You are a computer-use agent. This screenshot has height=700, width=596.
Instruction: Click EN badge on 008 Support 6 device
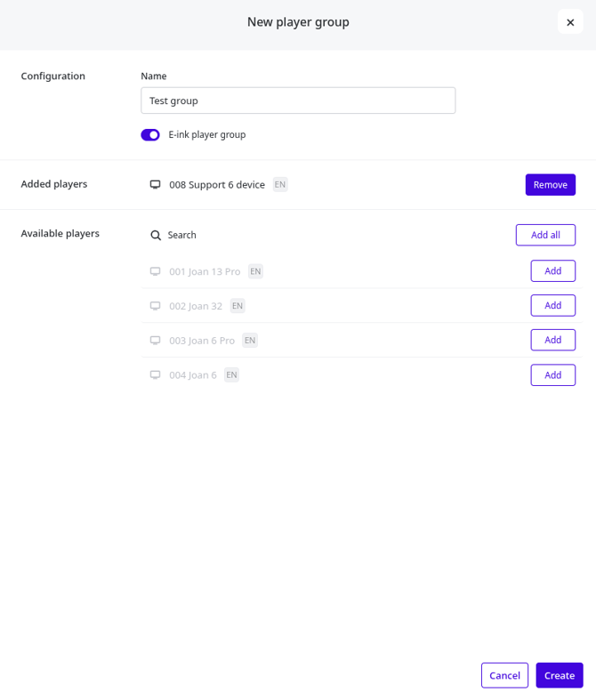click(280, 185)
